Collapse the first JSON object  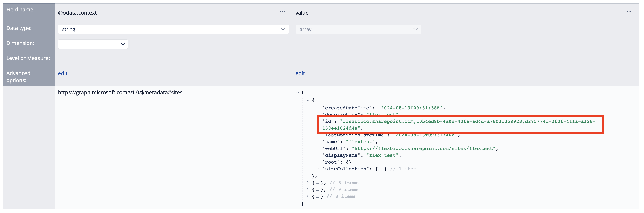coord(308,100)
